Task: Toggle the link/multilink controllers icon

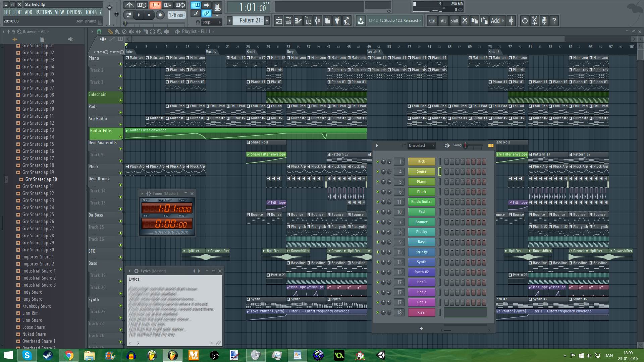Action: [206, 13]
